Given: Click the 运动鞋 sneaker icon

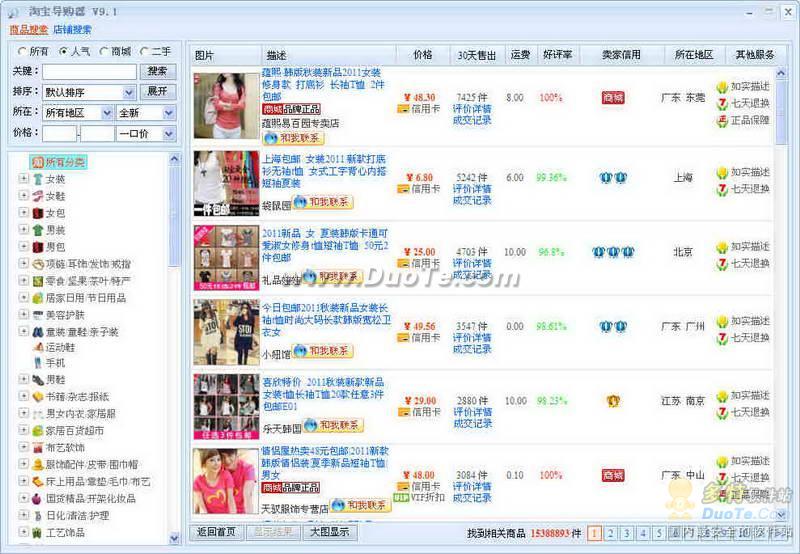Looking at the screenshot, I should (38, 347).
